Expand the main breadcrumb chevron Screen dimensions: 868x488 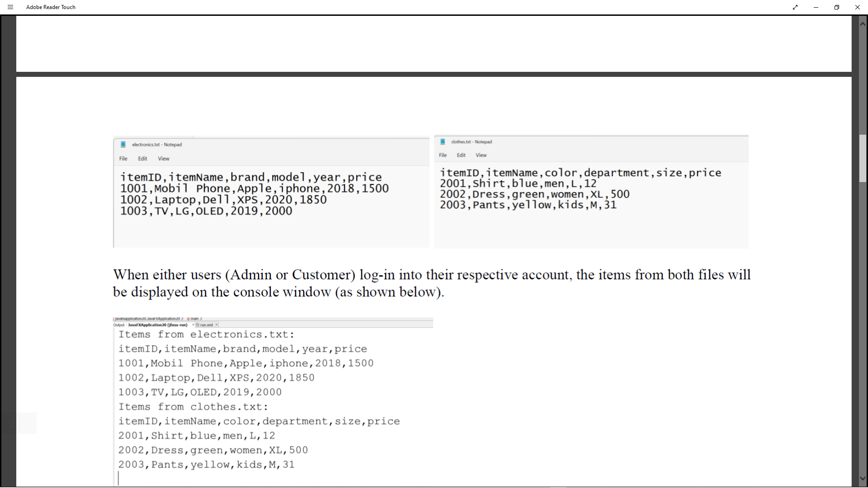201,318
